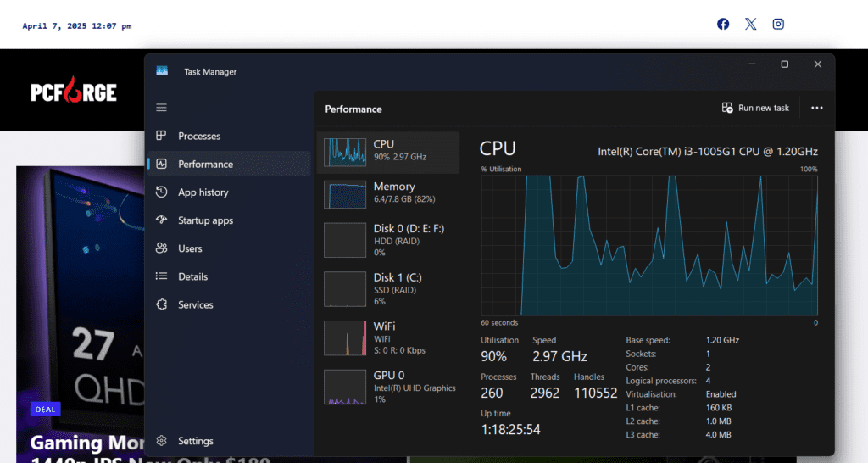The height and width of the screenshot is (463, 868).
Task: Open the Task Manager hamburger navigation menu
Action: pyautogui.click(x=161, y=108)
